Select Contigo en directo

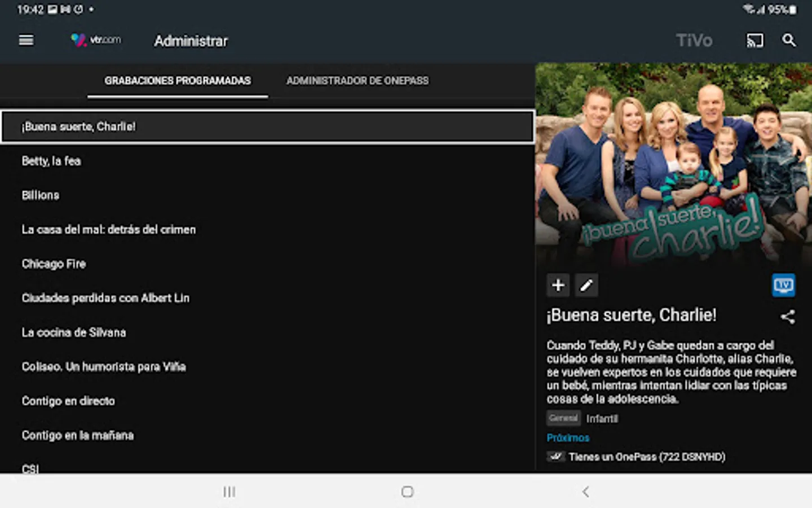click(267, 401)
